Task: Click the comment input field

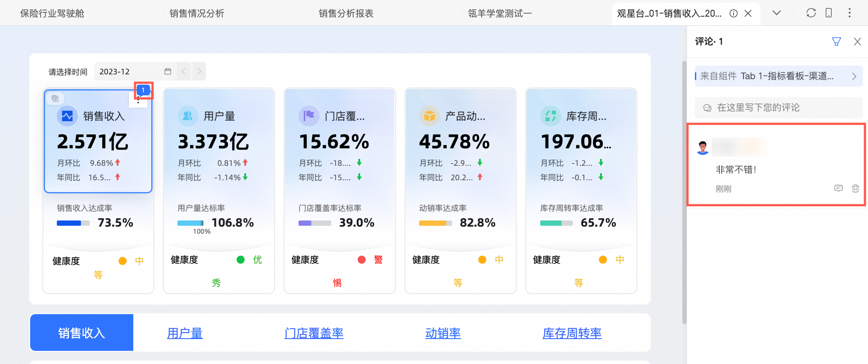Action: (x=778, y=108)
